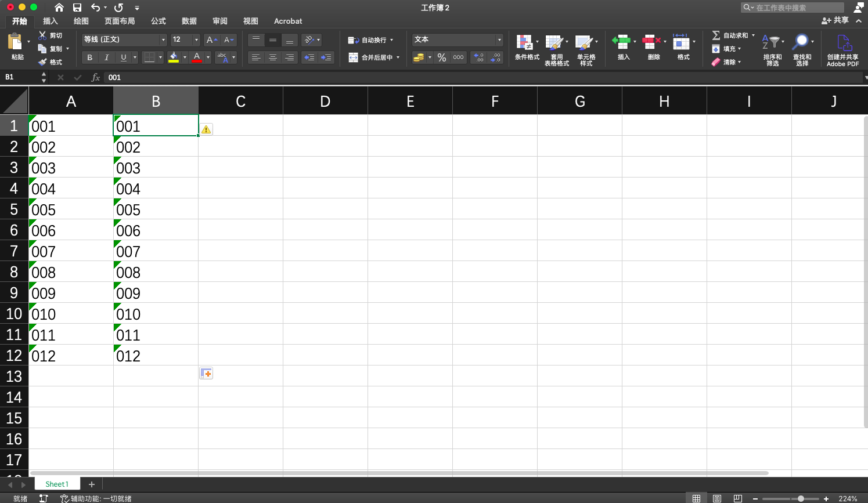
Task: Toggle bold formatting
Action: (x=89, y=57)
